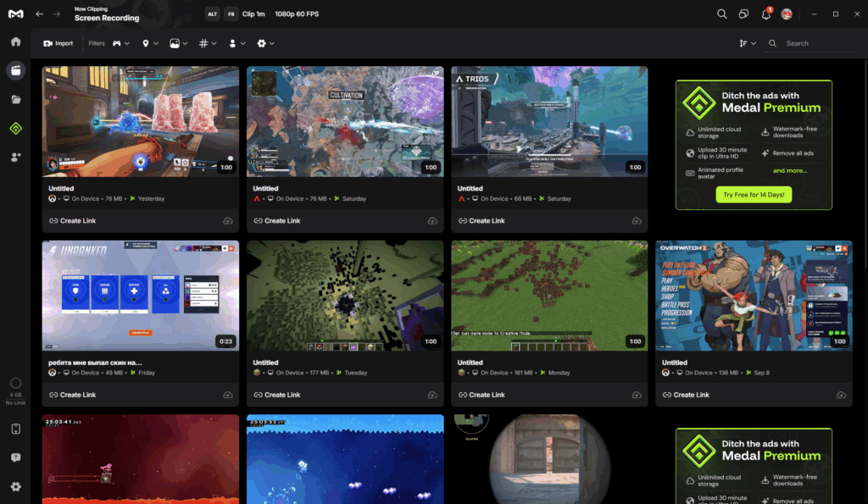
Task: Create Link for the 49 MB Friday clip
Action: tap(73, 395)
